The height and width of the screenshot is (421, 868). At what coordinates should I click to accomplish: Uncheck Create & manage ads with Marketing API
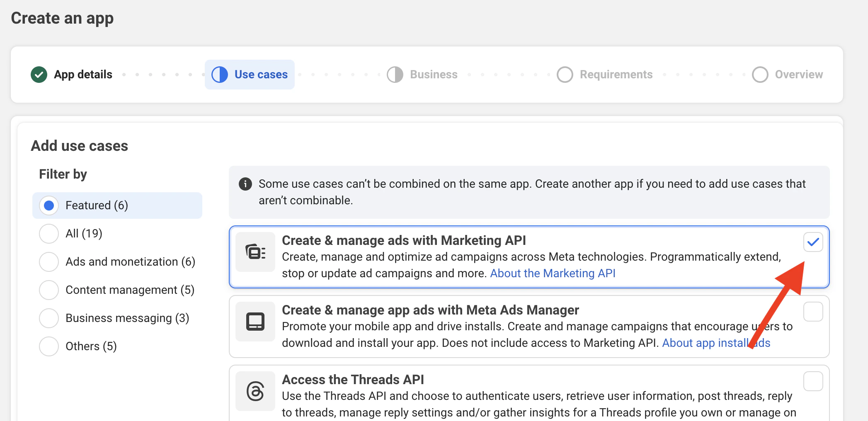point(813,242)
